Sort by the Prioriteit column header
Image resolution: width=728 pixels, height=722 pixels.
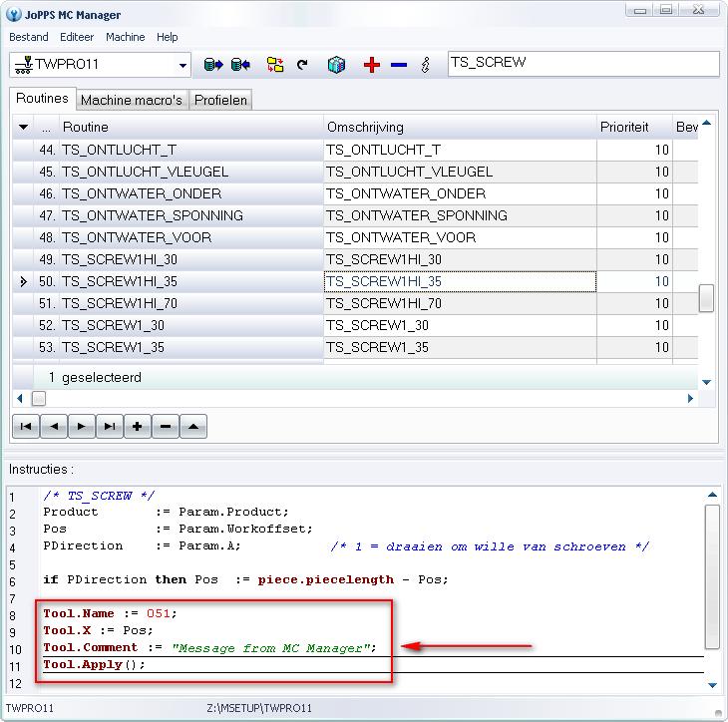pos(634,127)
